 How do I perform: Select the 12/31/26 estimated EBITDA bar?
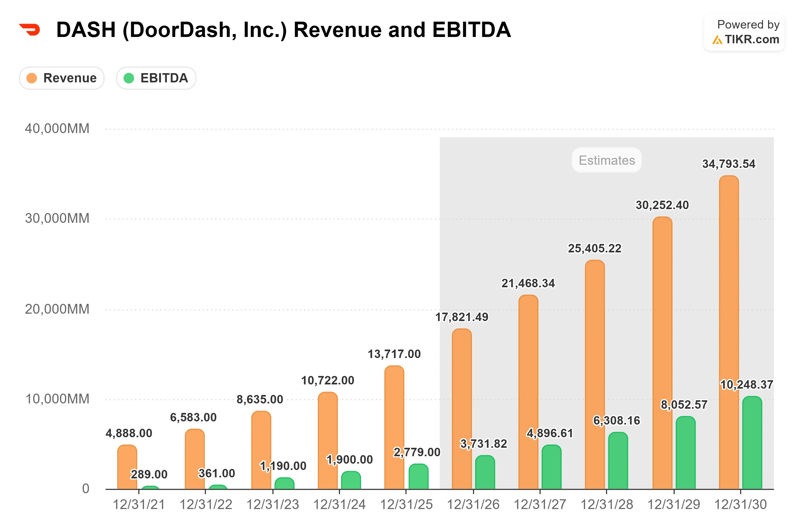[x=485, y=472]
